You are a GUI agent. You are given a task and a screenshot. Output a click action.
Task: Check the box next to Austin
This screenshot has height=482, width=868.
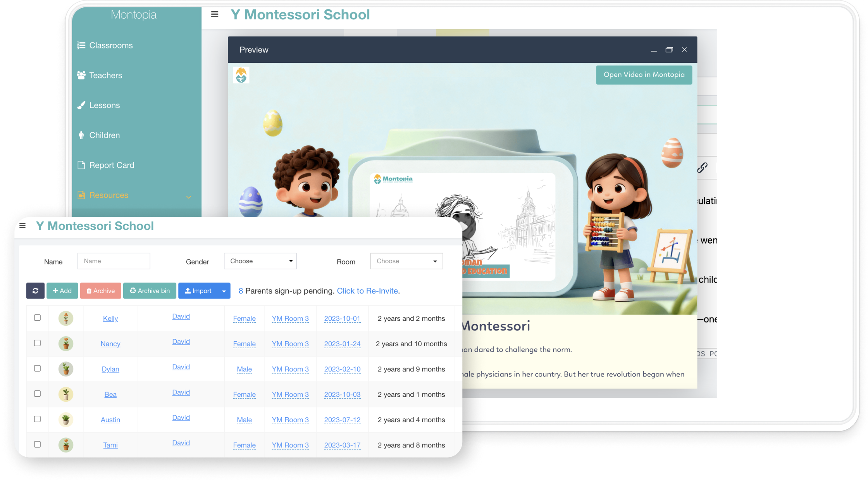coord(37,419)
